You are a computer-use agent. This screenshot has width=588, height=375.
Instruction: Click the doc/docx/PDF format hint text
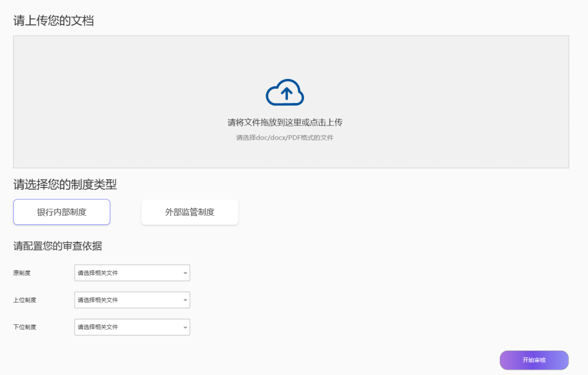coord(285,138)
